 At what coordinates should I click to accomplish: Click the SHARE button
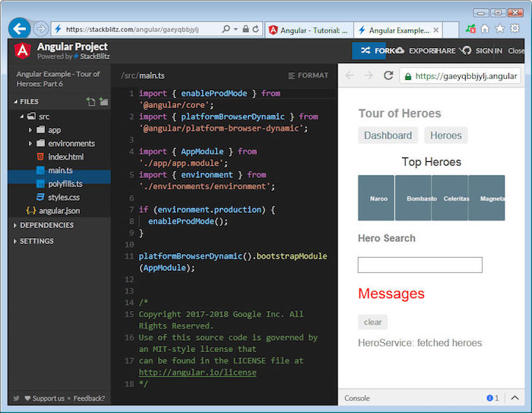[x=445, y=51]
